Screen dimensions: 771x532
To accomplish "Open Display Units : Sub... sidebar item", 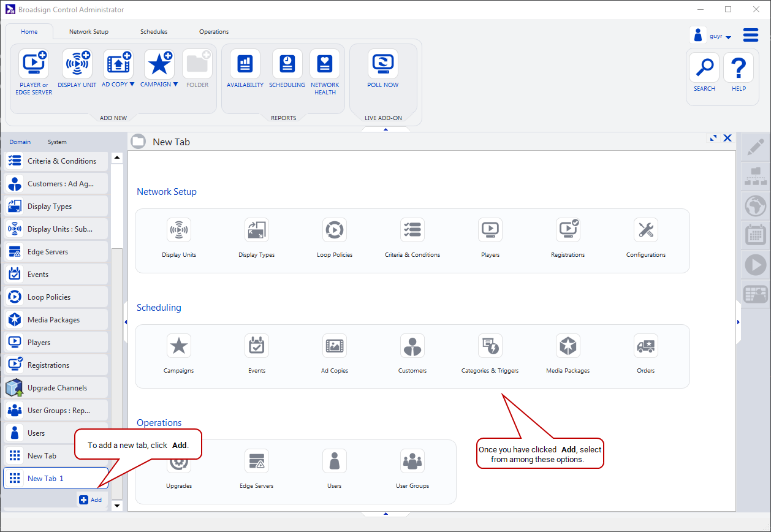I will (x=56, y=229).
